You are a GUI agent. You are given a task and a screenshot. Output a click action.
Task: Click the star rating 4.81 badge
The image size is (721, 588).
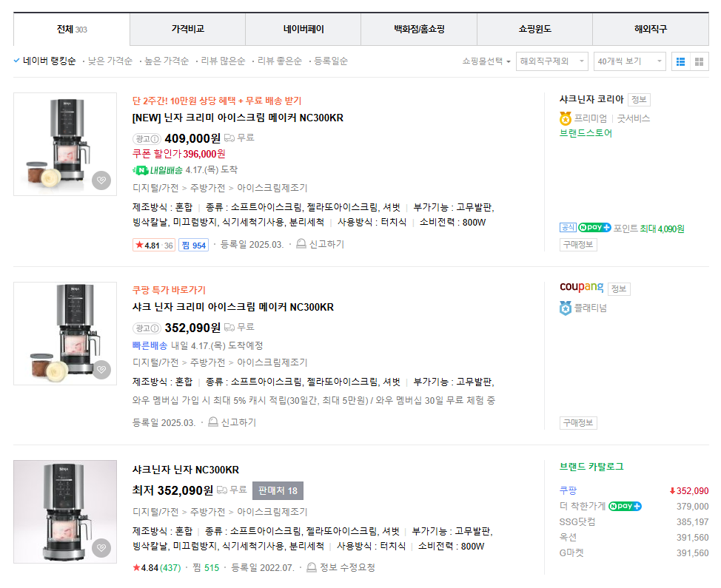153,245
